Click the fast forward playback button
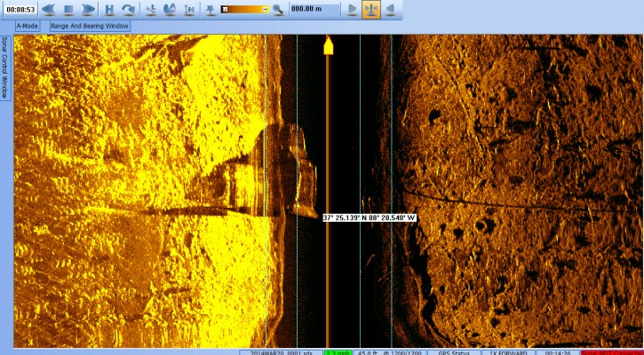This screenshot has height=355, width=644. (87, 10)
